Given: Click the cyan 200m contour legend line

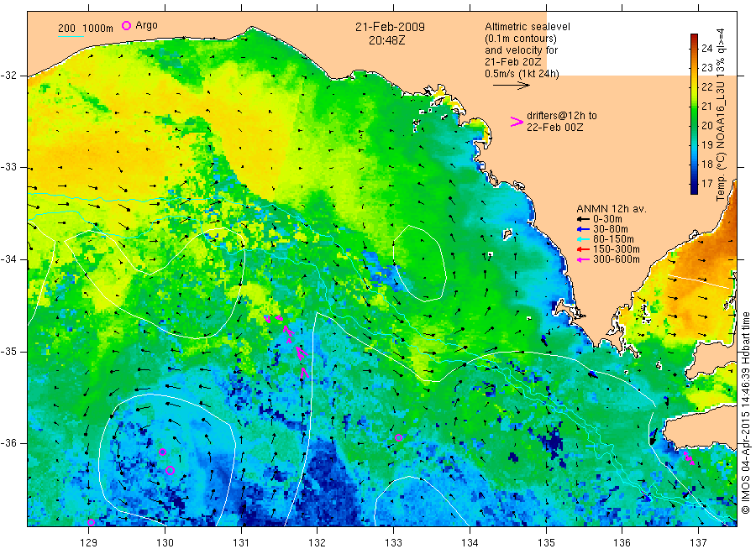Looking at the screenshot, I should click(71, 36).
